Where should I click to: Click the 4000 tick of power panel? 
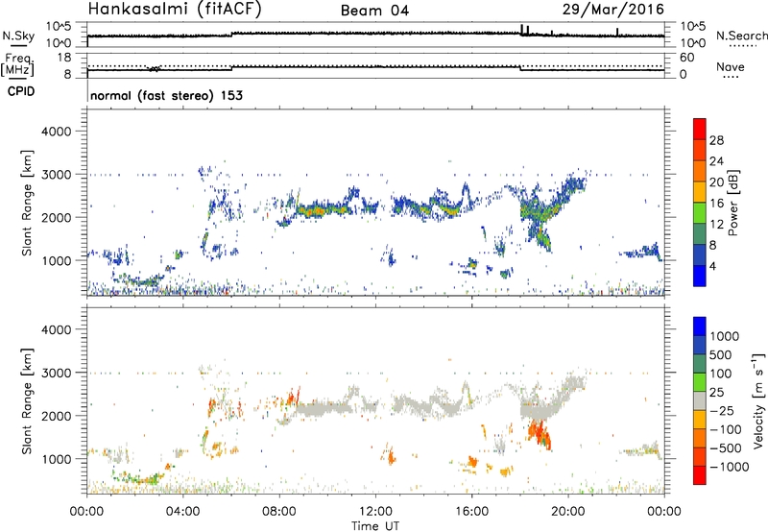point(56,132)
